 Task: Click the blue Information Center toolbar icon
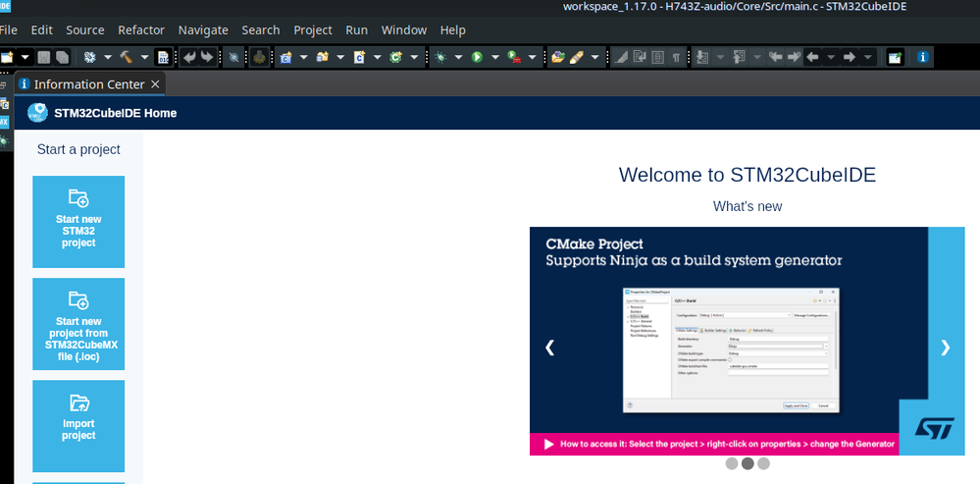tap(922, 58)
